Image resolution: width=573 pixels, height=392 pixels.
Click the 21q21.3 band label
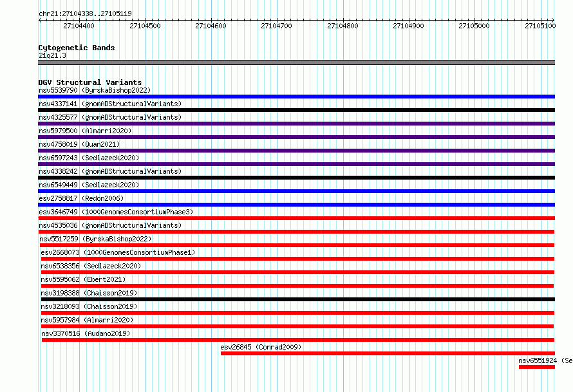click(52, 56)
